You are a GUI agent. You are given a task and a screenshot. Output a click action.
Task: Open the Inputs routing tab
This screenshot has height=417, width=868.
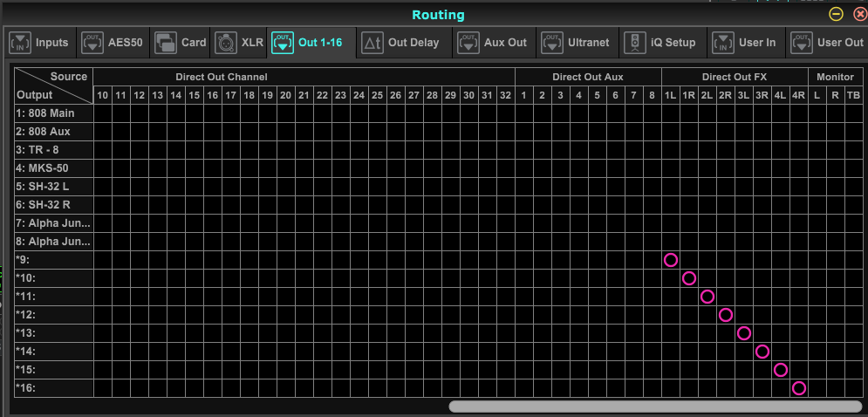[40, 43]
